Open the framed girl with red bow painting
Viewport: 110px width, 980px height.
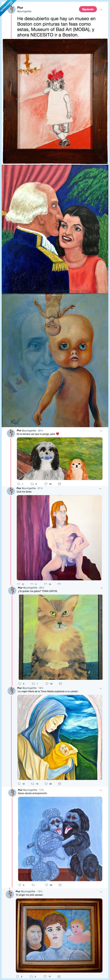click(55, 101)
